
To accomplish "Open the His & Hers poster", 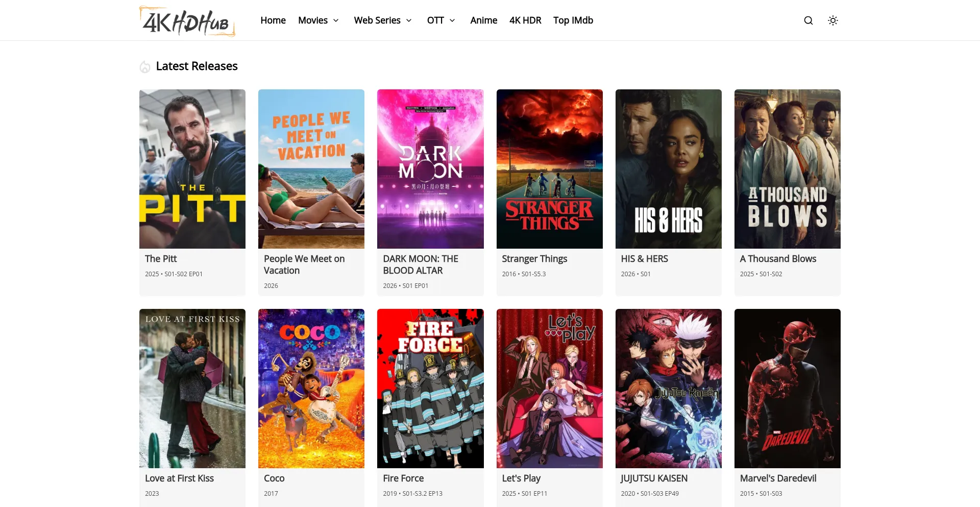I will click(669, 169).
